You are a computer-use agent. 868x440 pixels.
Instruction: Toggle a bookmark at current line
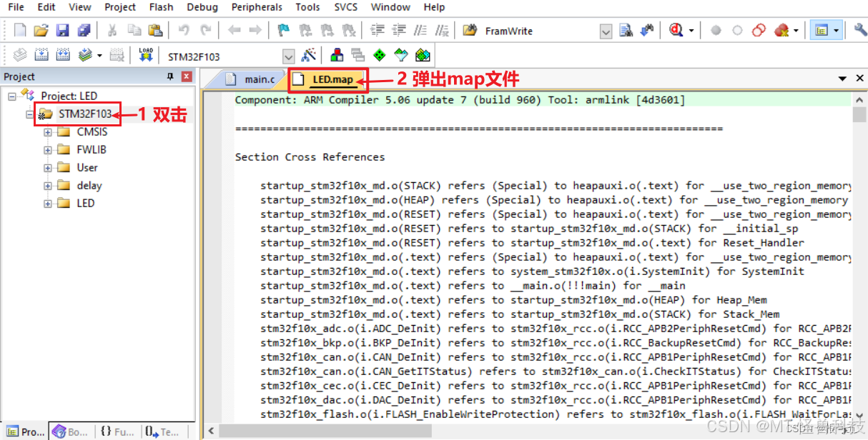tap(282, 30)
